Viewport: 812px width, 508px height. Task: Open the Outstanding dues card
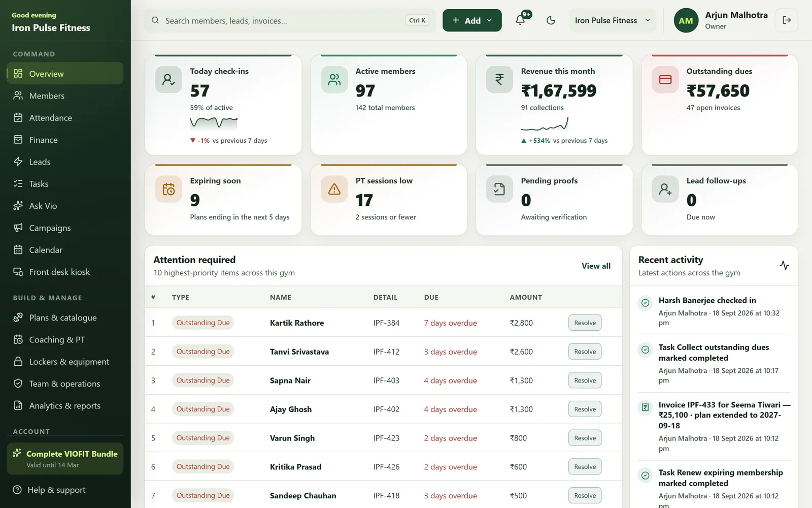coord(720,105)
